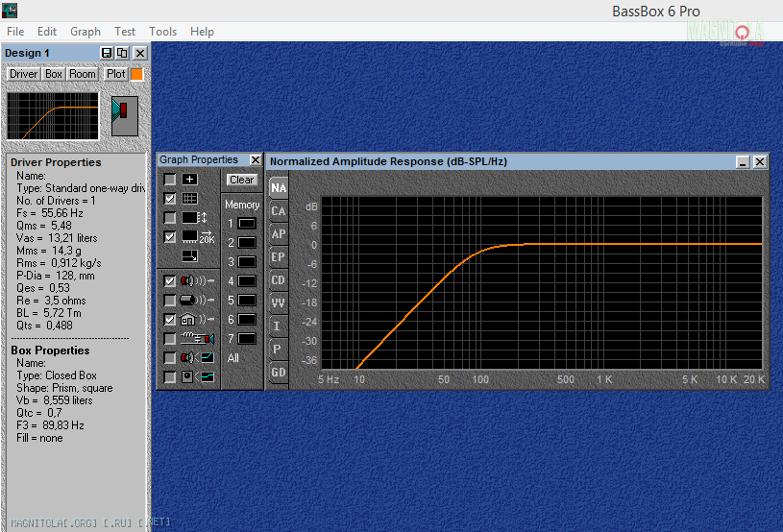Click the graph resize icon below 20K

190,256
